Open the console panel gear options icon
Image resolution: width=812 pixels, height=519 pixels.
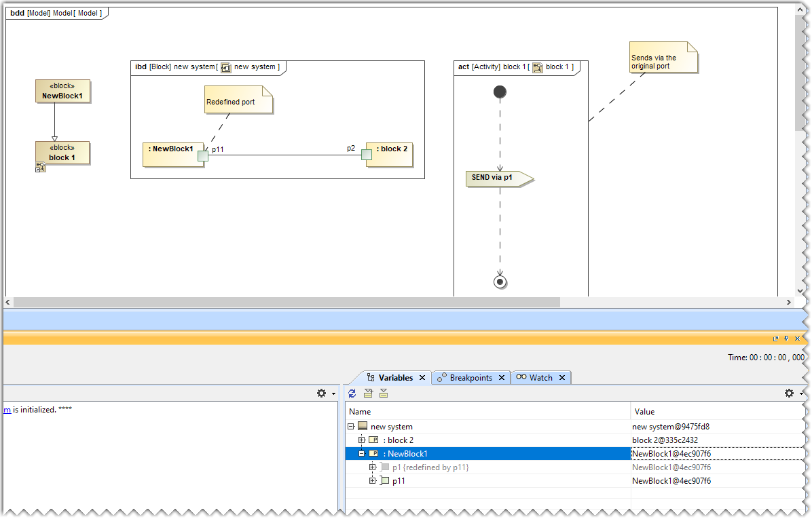coord(320,393)
